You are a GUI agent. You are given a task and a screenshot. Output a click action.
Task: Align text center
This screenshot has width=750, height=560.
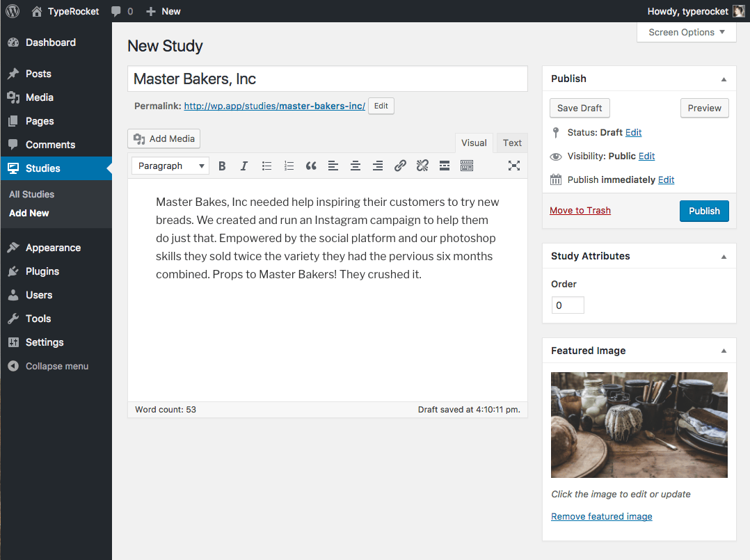click(x=356, y=166)
